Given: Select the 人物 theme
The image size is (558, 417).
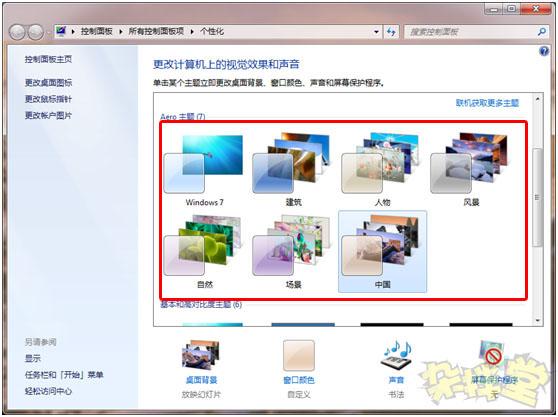Looking at the screenshot, I should (x=382, y=169).
